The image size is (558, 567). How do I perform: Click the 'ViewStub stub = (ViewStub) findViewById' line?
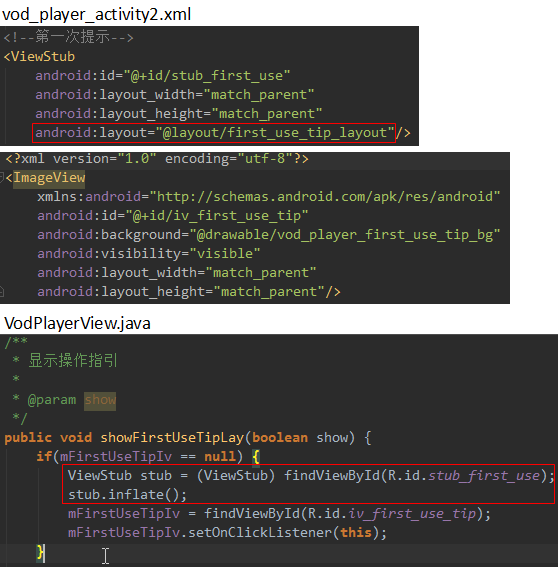311,476
